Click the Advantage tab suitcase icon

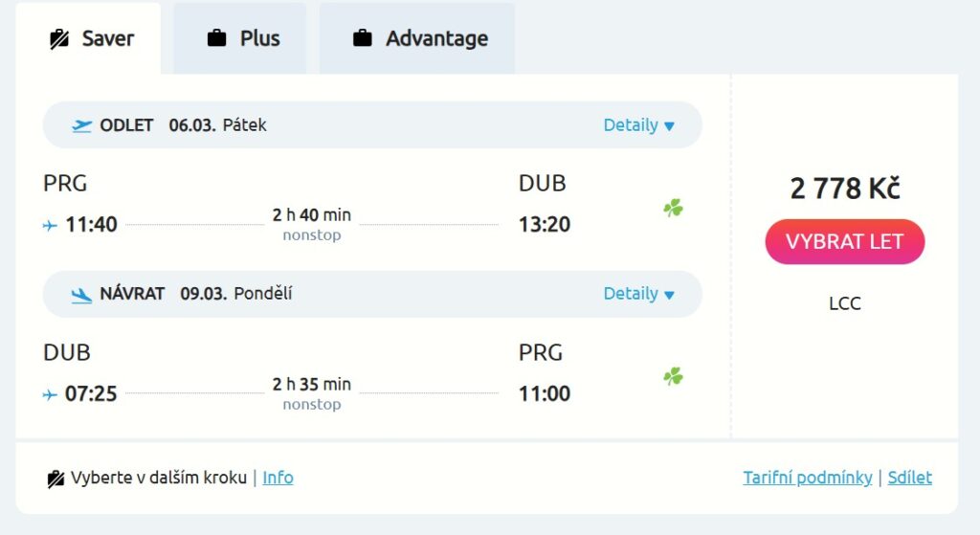363,39
